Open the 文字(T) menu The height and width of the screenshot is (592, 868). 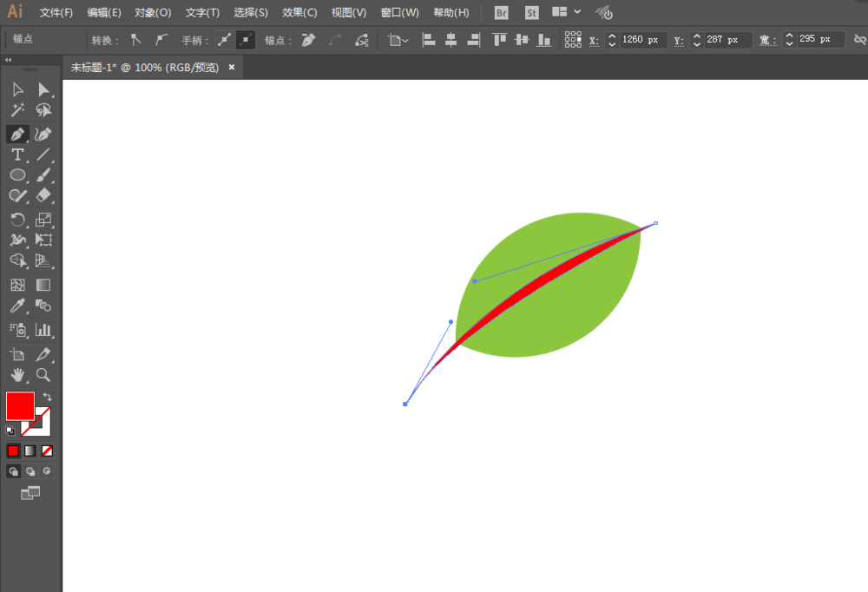coord(202,12)
